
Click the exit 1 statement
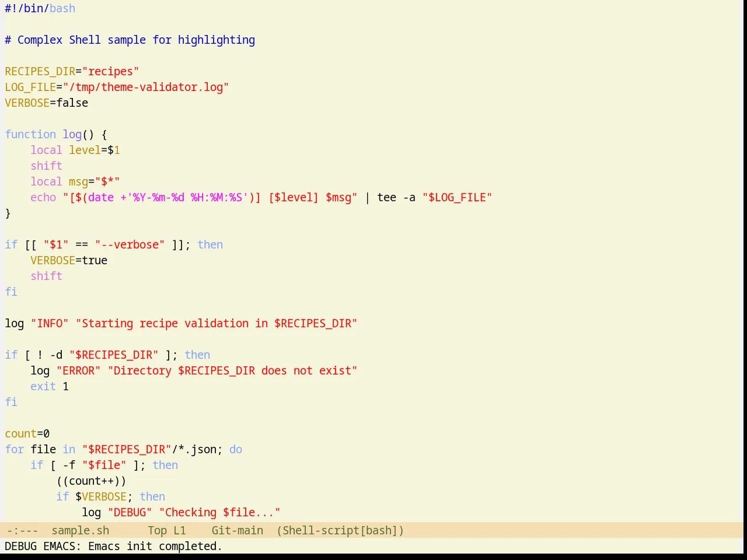pos(50,386)
